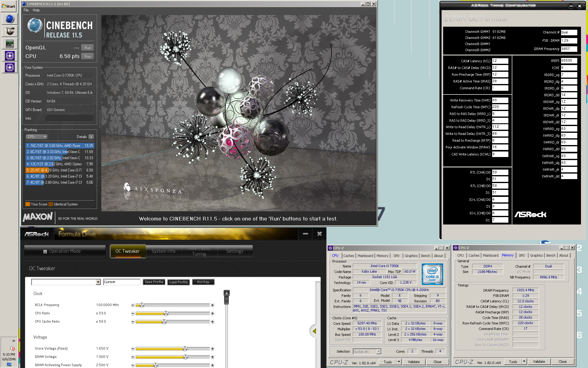Open the Formula Drive Settings tab
The image size is (588, 368).
point(235,251)
